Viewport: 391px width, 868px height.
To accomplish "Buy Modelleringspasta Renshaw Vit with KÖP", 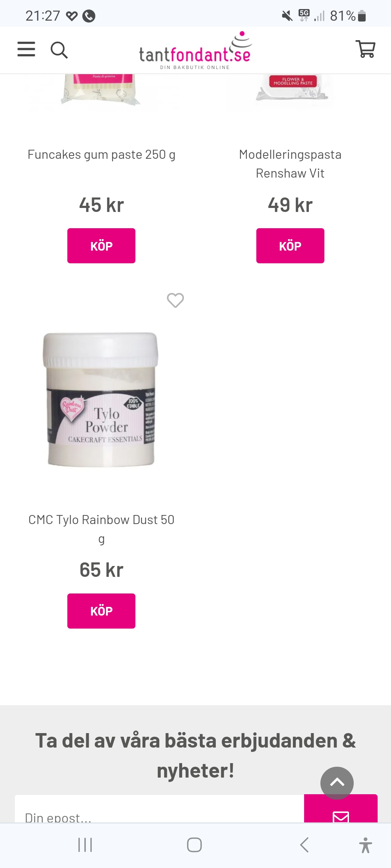I will (290, 246).
